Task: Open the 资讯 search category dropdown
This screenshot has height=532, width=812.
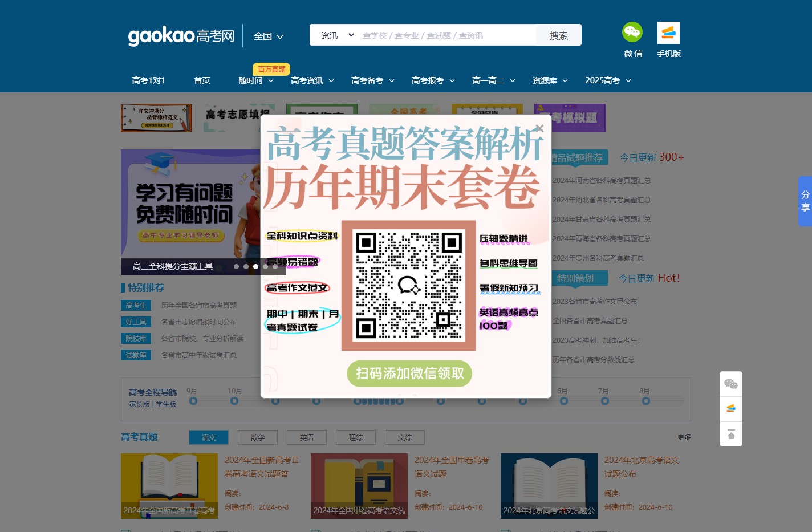Action: (337, 35)
